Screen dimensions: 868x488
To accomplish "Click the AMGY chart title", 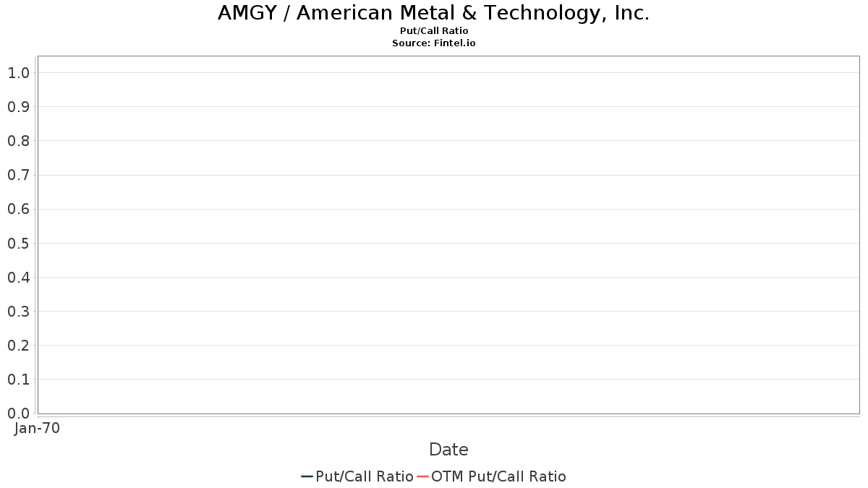I will 433,13.
